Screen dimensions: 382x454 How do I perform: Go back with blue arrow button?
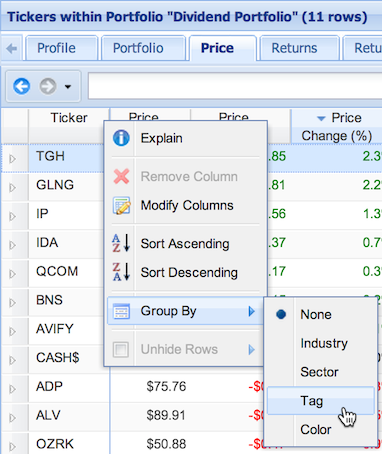click(x=22, y=87)
